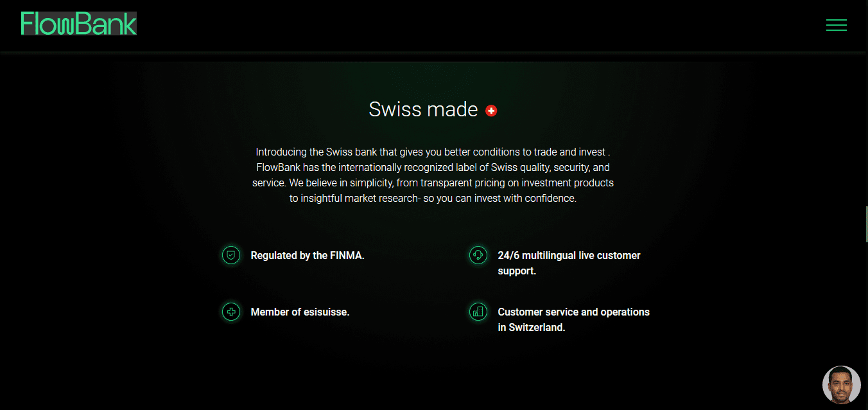Click the FlowBank logo
The image size is (868, 410).
point(79,24)
